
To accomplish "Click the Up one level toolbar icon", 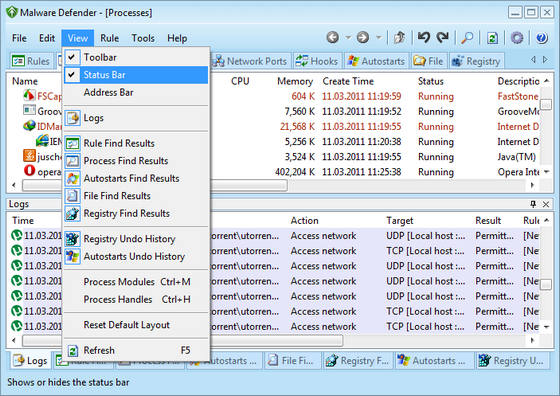I will click(399, 37).
